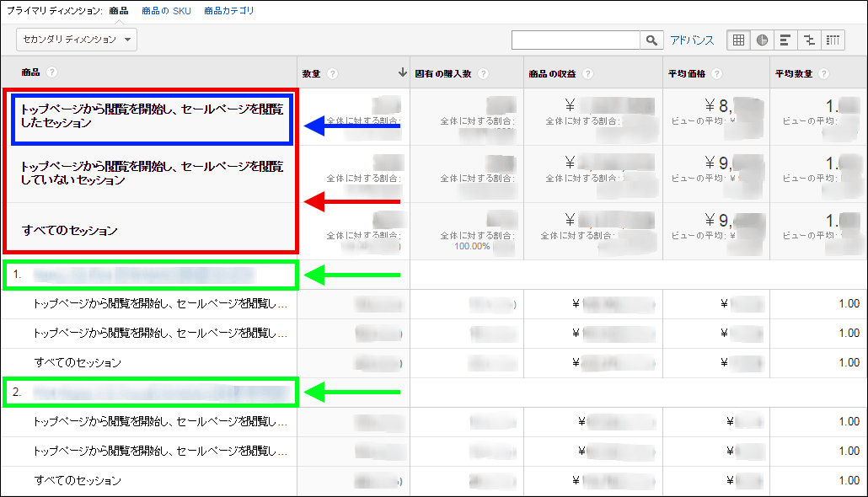Select the bar chart performance view

[x=785, y=40]
